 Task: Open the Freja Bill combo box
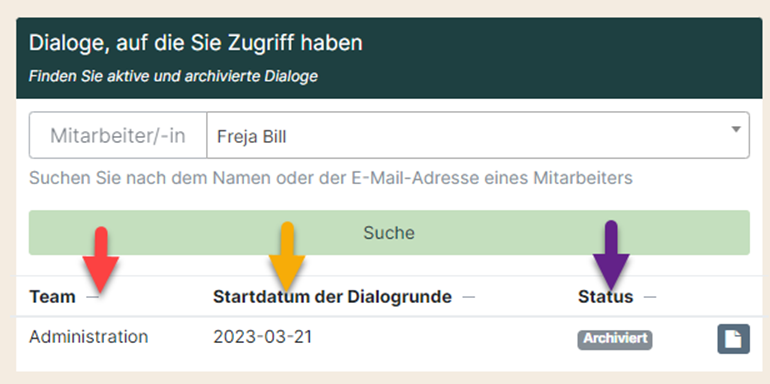[478, 136]
